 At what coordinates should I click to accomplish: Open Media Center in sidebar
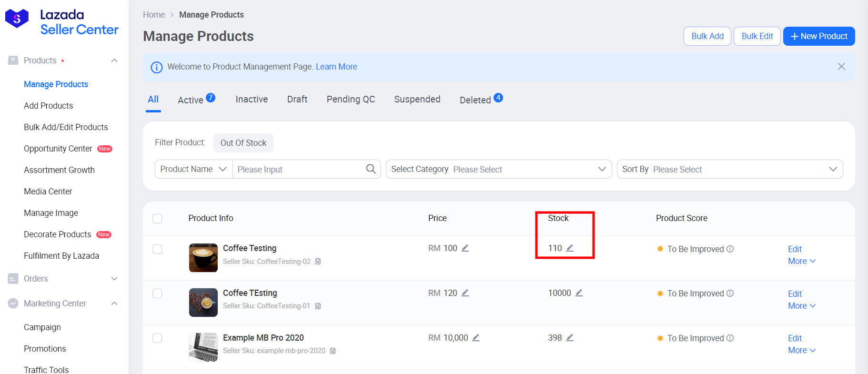48,192
